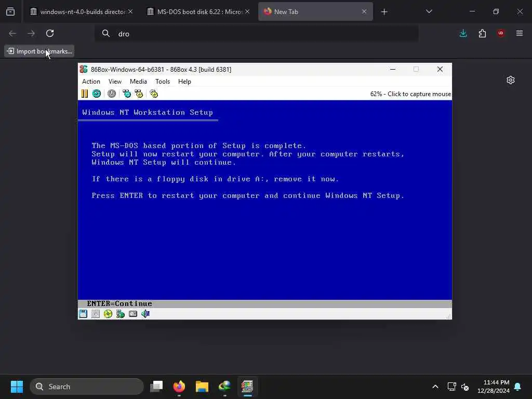Click Firefox icon in taskbar
This screenshot has width=532, height=399.
(x=179, y=387)
